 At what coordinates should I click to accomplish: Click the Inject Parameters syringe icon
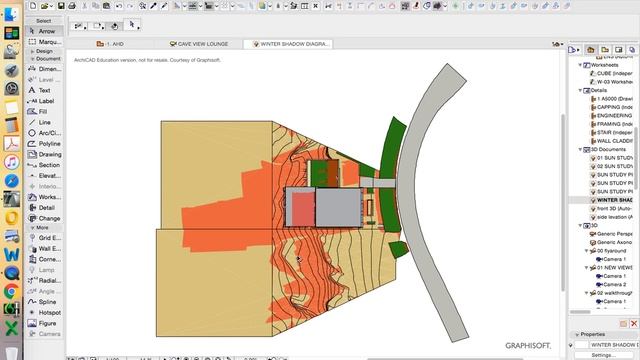click(x=164, y=6)
